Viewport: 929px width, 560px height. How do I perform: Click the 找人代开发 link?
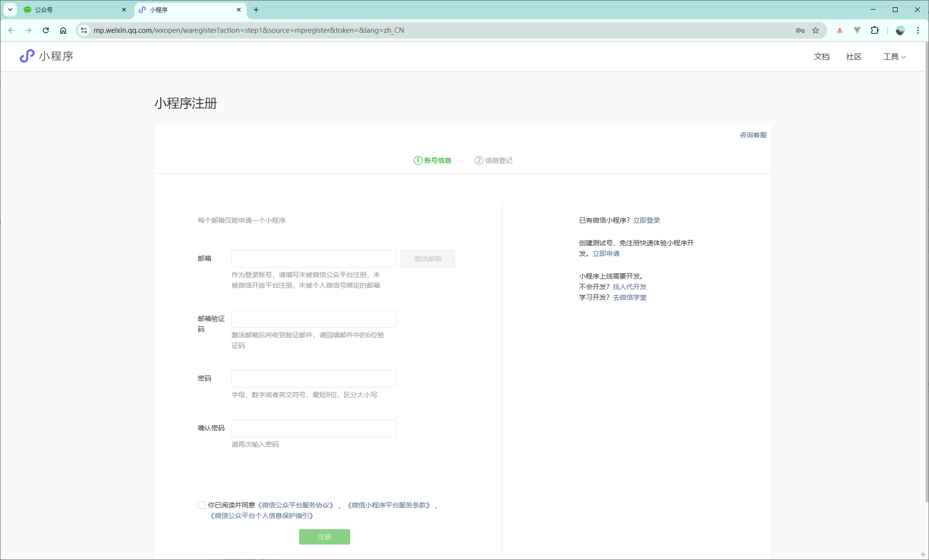tap(629, 287)
